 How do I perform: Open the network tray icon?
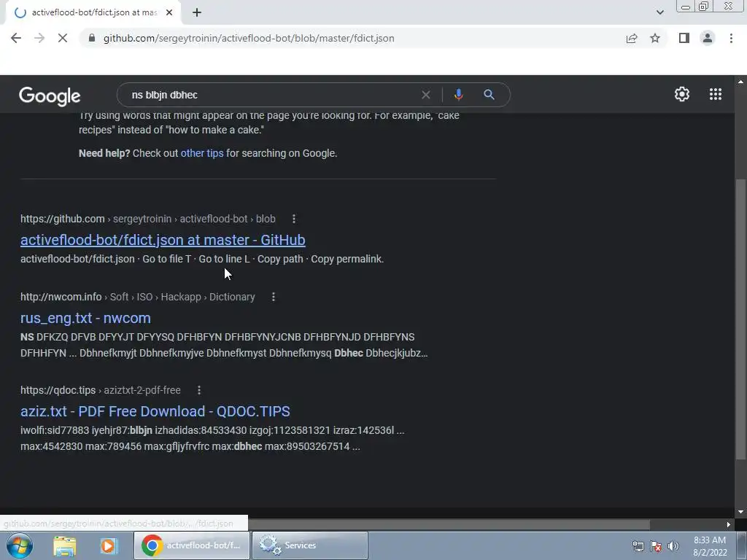click(x=638, y=546)
